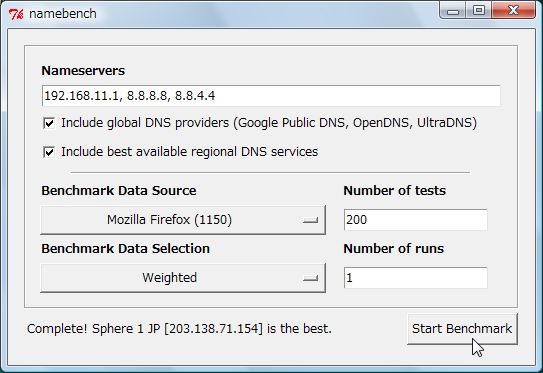The width and height of the screenshot is (543, 373).
Task: Toggle Include best available regional DNS services
Action: pos(49,152)
